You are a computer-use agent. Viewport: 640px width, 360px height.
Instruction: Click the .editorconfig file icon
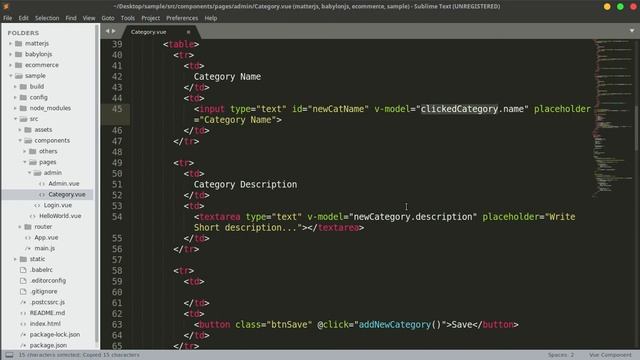click(23, 280)
